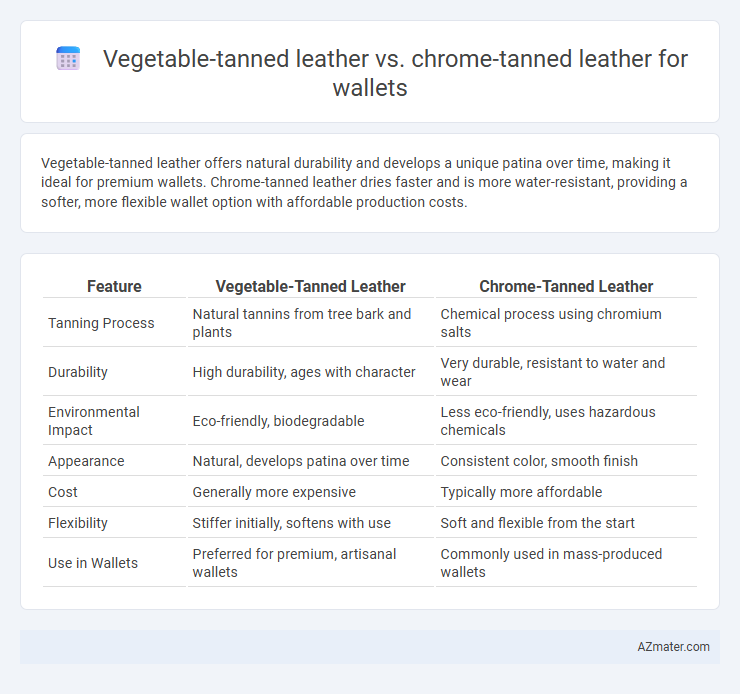Select the Tanning Process row label
The width and height of the screenshot is (740, 694).
(x=101, y=323)
